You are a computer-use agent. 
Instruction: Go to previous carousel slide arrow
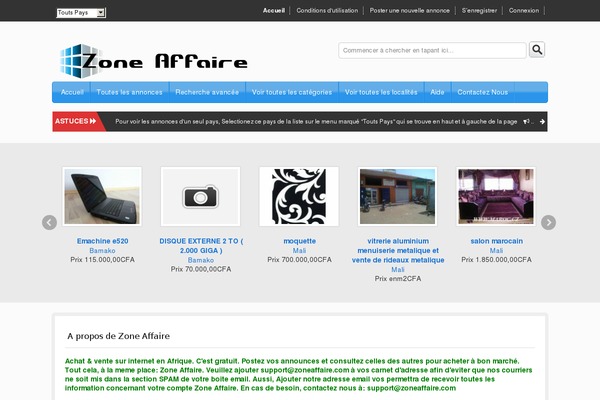(x=49, y=222)
